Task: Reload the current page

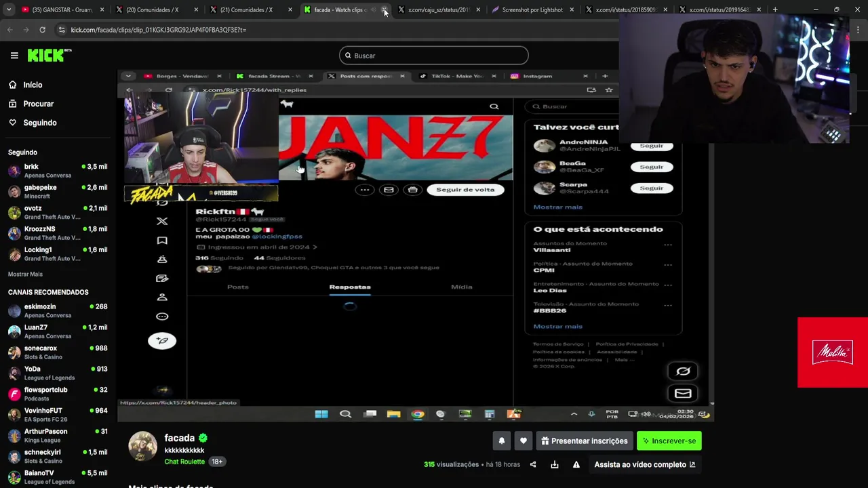Action: coord(42,30)
